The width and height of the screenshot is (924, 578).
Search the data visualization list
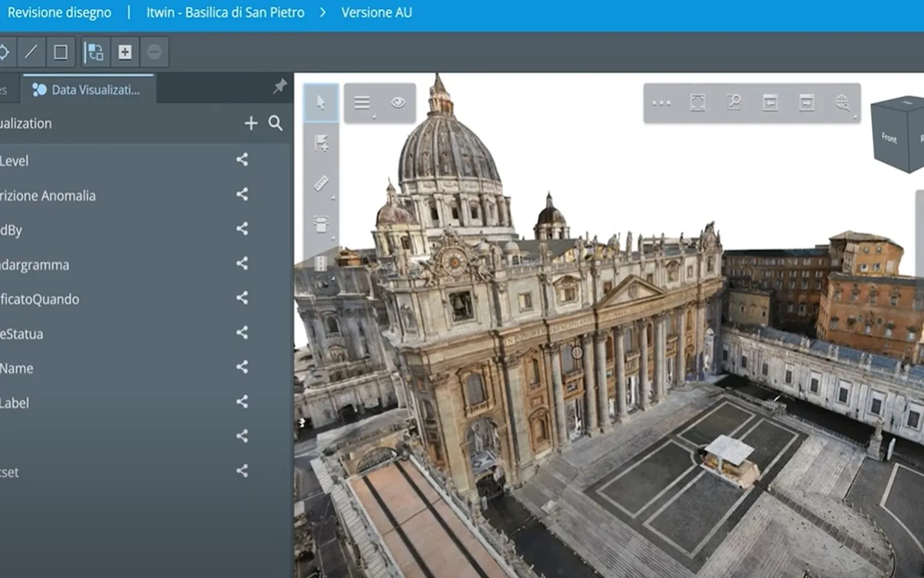(275, 123)
